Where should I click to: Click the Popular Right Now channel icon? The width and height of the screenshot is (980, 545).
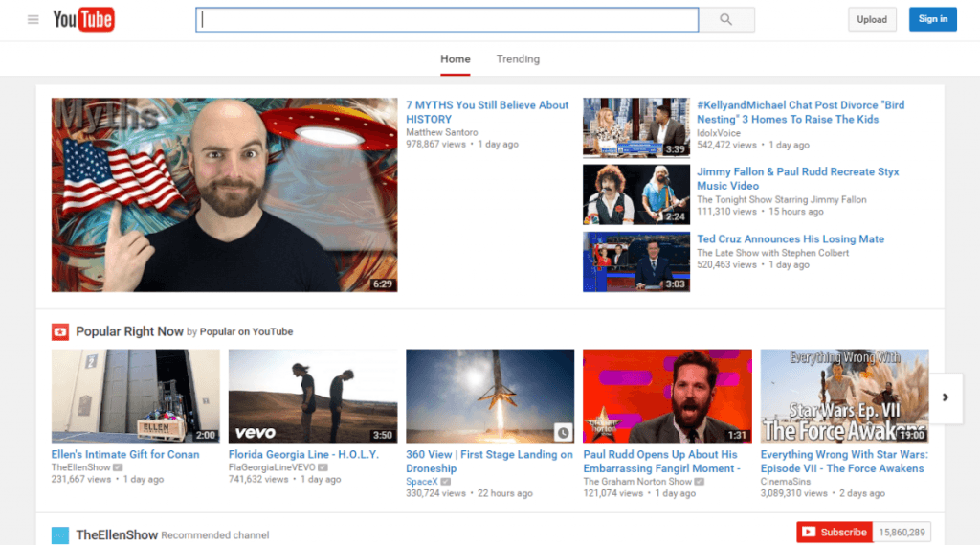pos(60,331)
